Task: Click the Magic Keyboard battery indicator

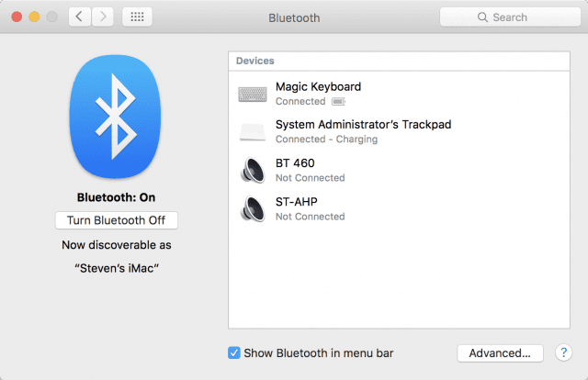Action: pyautogui.click(x=338, y=102)
